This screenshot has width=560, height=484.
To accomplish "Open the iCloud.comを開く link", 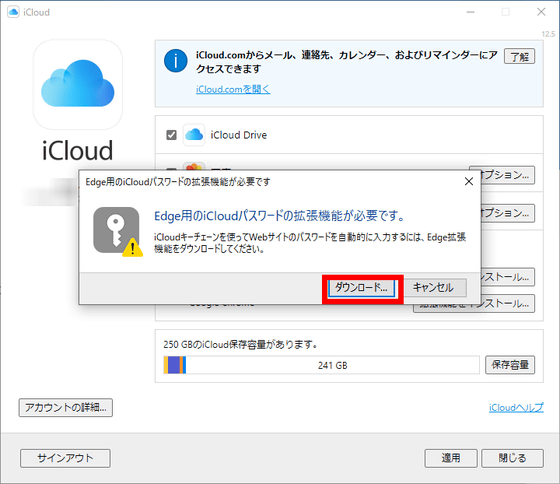I will 233,89.
